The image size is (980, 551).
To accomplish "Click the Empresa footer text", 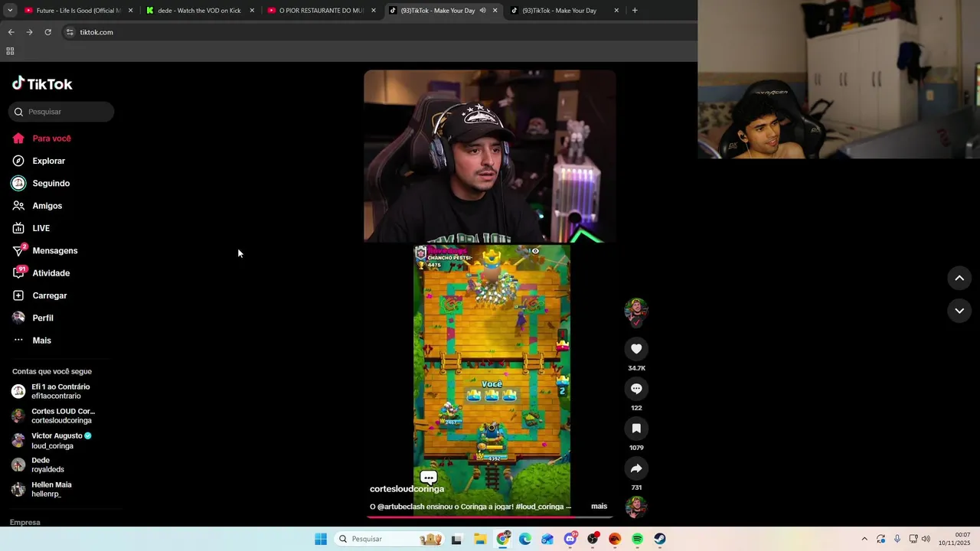I will 24,523.
